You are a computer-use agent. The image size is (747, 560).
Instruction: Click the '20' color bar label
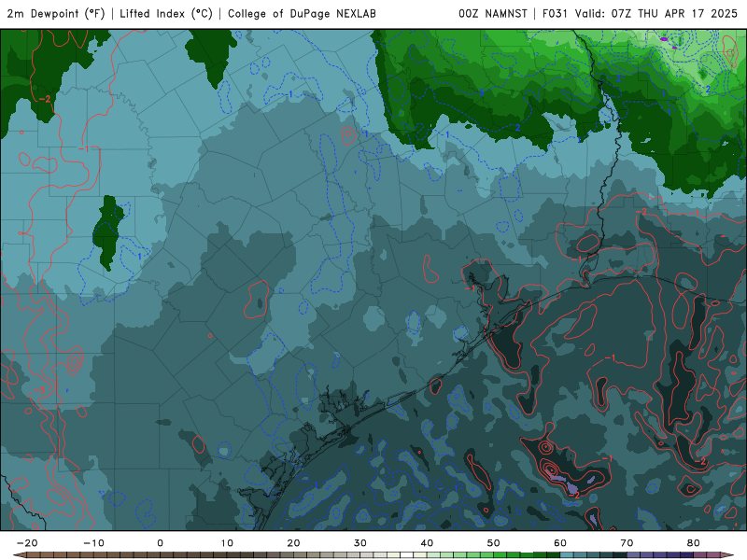293,543
